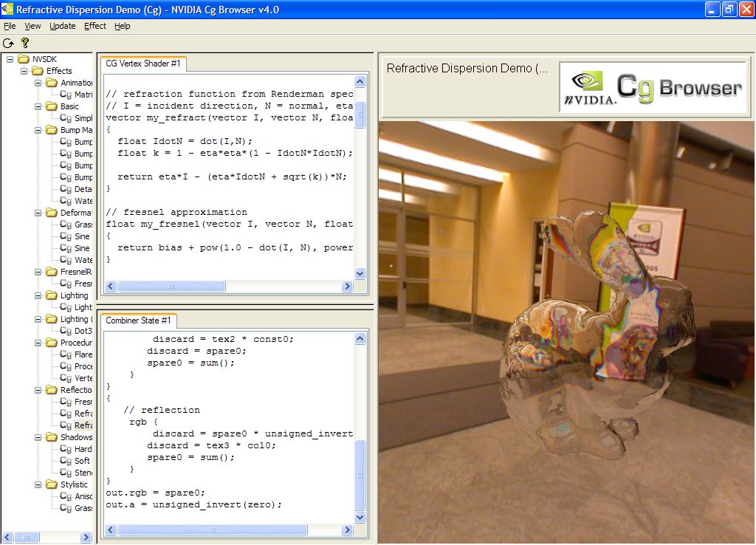Image resolution: width=756 pixels, height=545 pixels.
Task: Select the Fresr item under FresnelR folder
Action: tap(83, 284)
